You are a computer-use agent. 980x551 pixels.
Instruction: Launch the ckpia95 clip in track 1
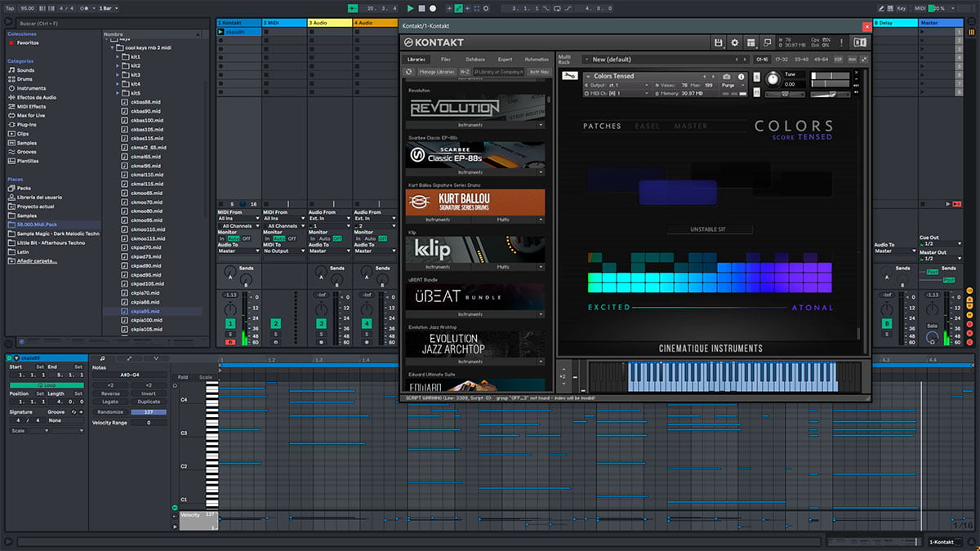tap(220, 32)
